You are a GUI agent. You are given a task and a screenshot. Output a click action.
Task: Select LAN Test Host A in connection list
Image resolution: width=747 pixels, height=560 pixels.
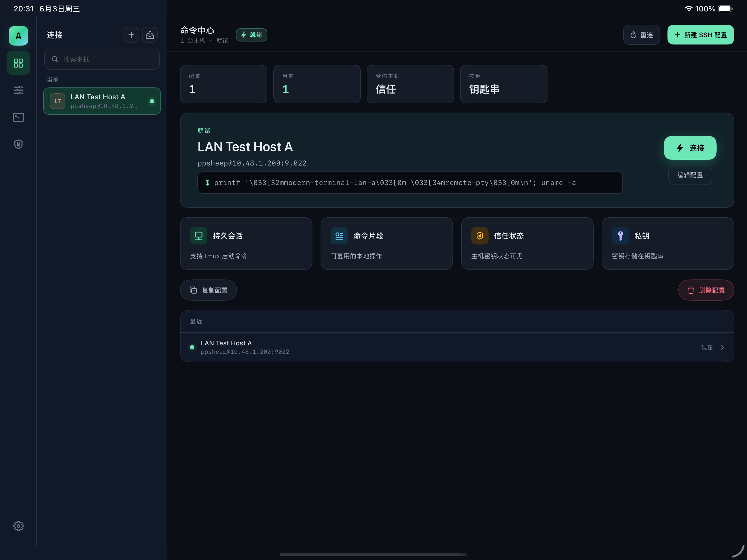(102, 101)
